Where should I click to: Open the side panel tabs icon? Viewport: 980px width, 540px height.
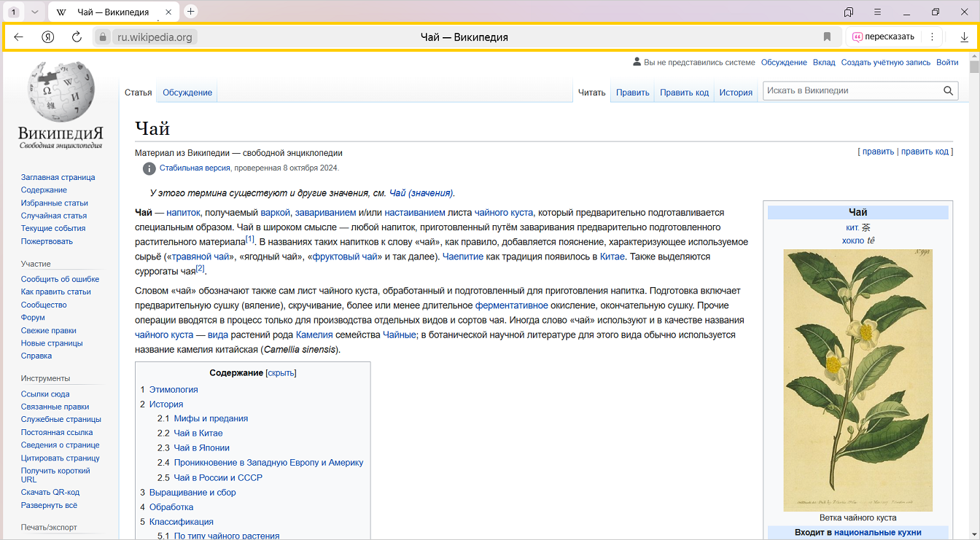pos(849,12)
